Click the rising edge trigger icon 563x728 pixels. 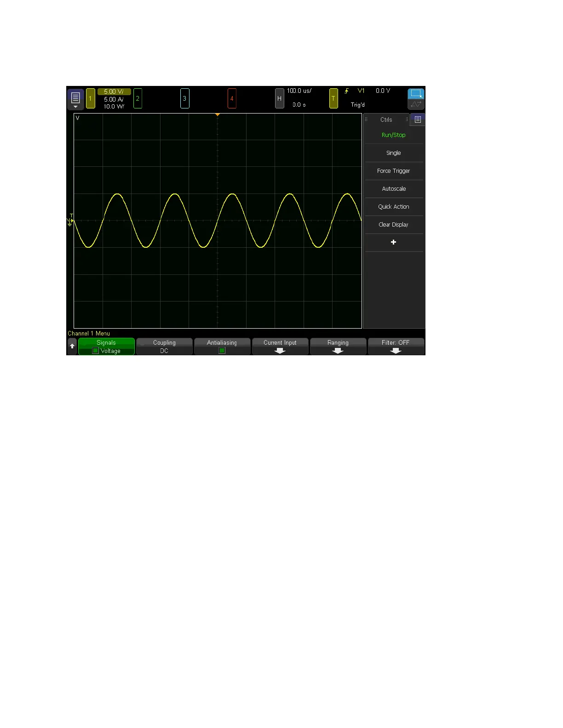347,91
